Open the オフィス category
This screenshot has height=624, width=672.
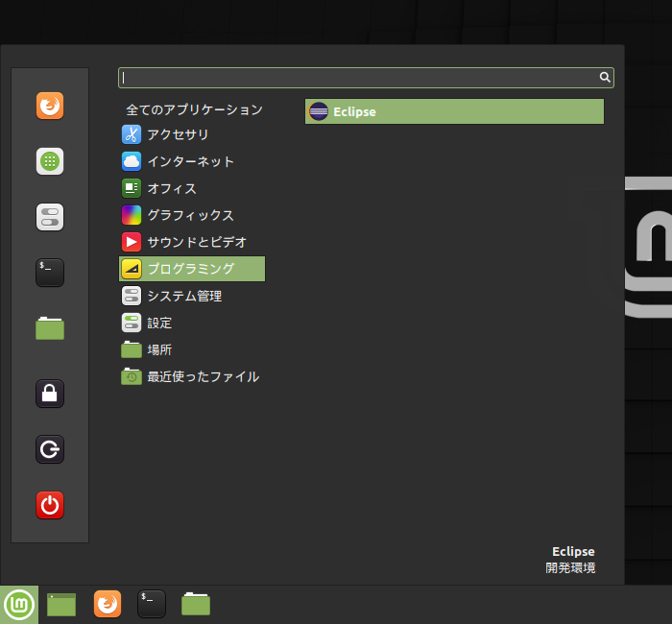192,188
